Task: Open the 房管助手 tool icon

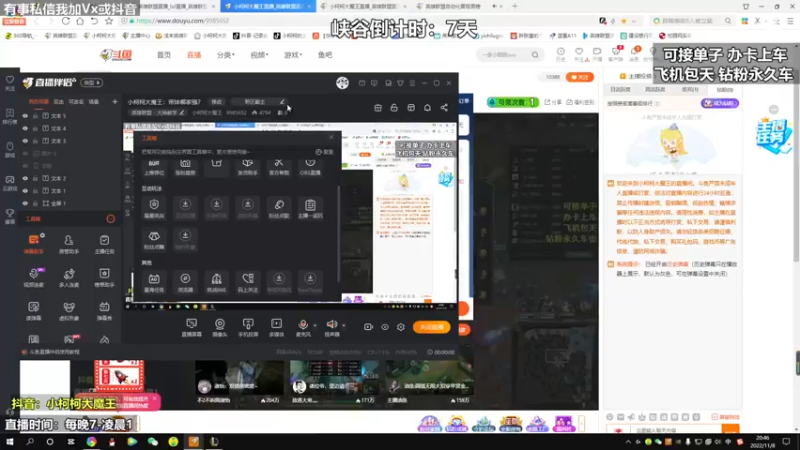Action: tap(69, 244)
